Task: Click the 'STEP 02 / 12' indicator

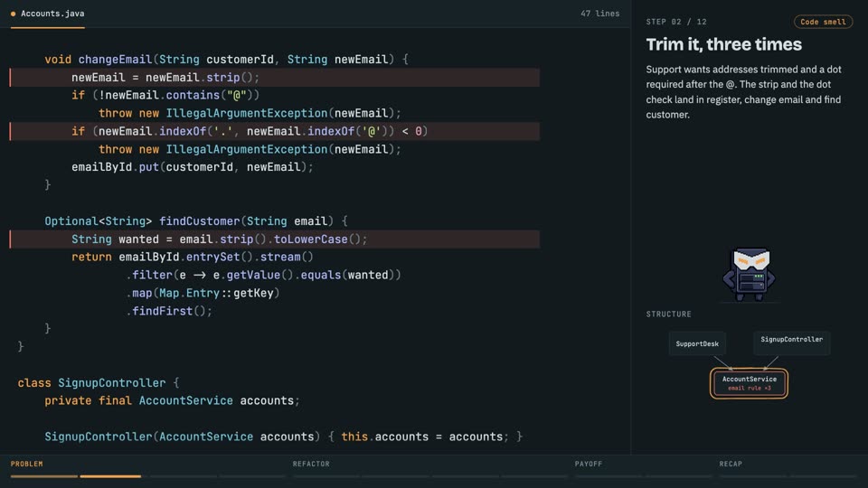Action: pos(676,22)
